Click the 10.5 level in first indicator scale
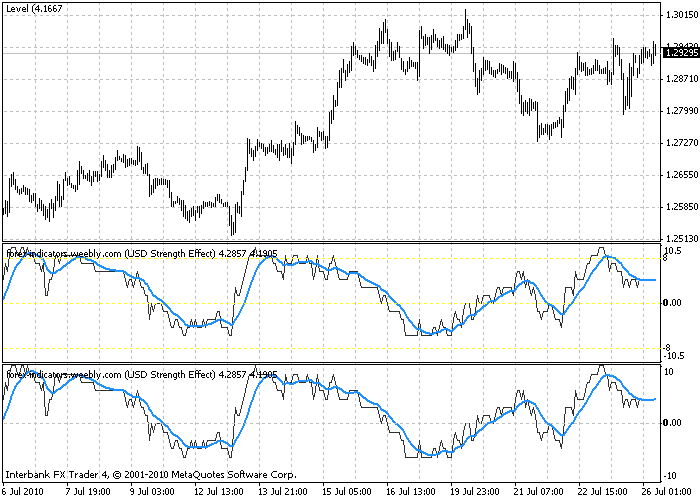The width and height of the screenshot is (700, 500). coord(673,251)
